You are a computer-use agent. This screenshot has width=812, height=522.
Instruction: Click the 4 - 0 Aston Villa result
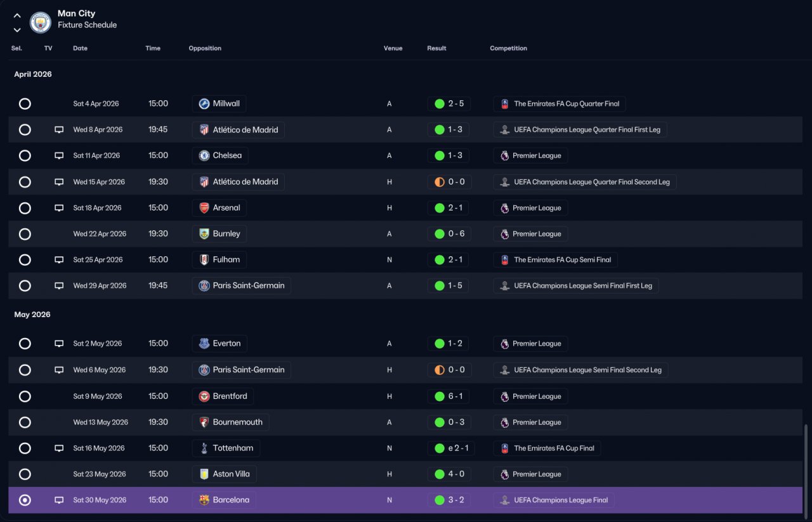point(449,474)
